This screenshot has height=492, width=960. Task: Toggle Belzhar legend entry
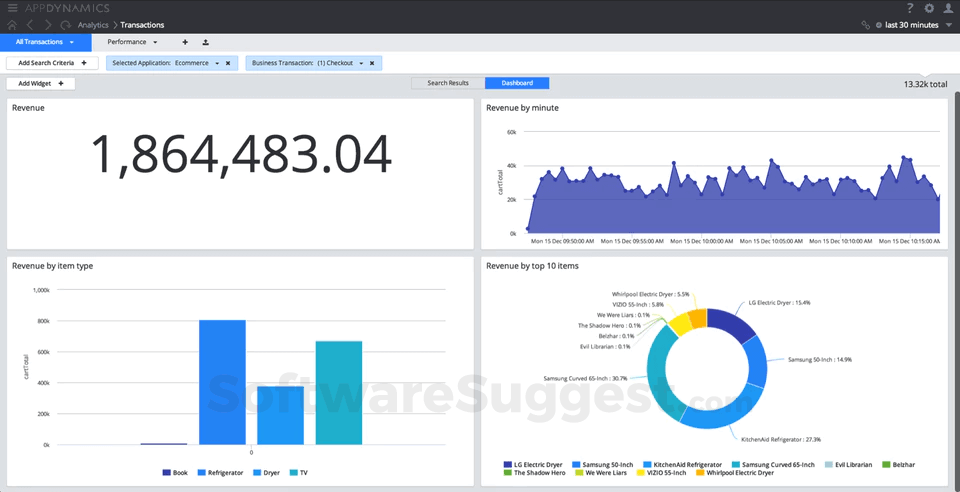[899, 465]
